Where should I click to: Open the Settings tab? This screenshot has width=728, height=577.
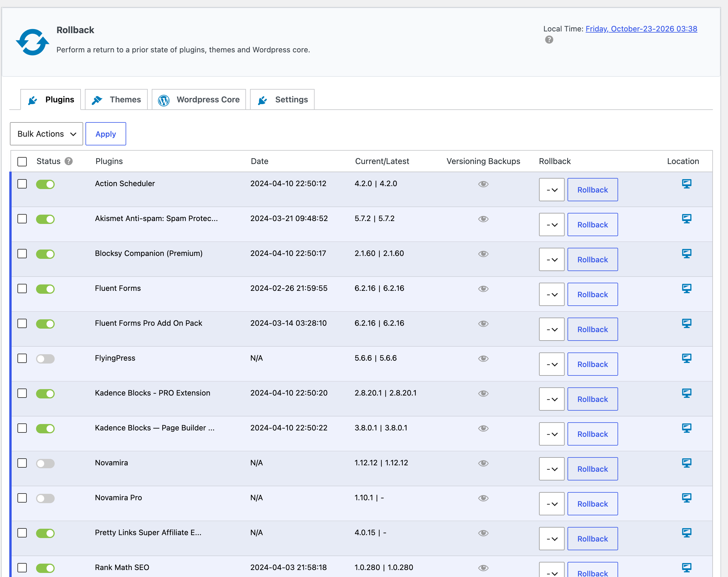click(282, 100)
